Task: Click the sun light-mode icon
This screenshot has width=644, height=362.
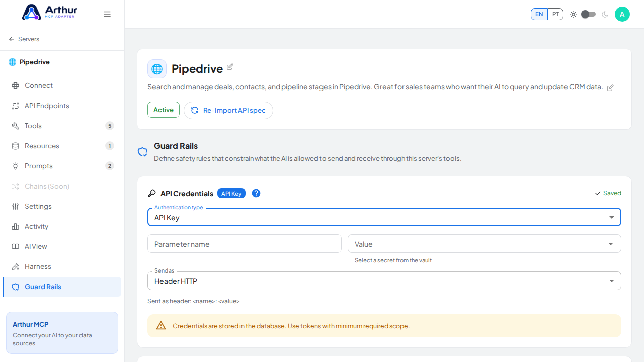Action: (x=573, y=14)
